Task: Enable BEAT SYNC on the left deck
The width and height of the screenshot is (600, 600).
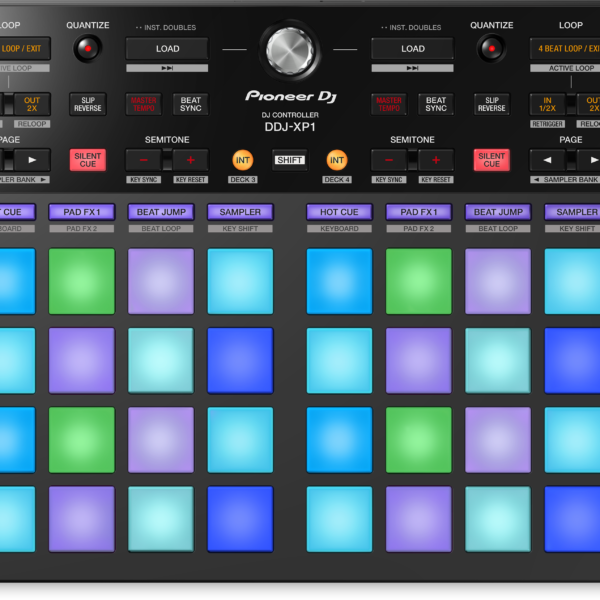Action: coord(191,104)
